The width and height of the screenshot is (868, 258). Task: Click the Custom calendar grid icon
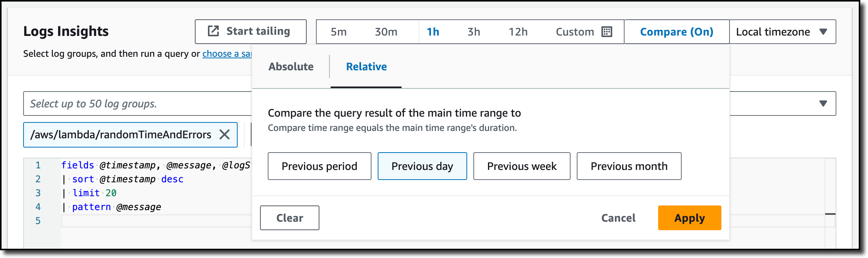coord(607,32)
